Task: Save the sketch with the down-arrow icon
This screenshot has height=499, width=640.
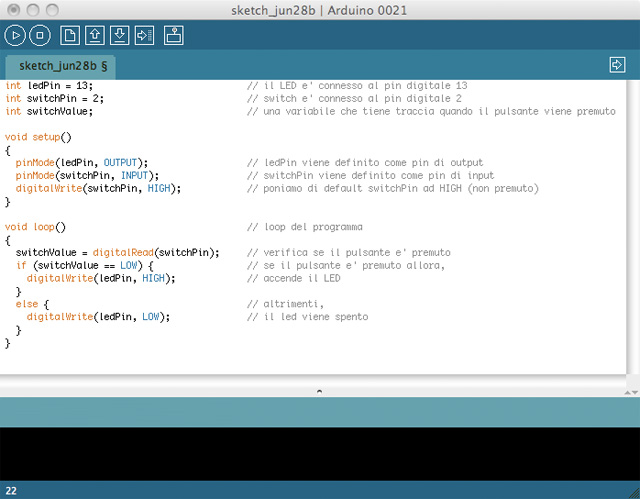Action: (119, 36)
